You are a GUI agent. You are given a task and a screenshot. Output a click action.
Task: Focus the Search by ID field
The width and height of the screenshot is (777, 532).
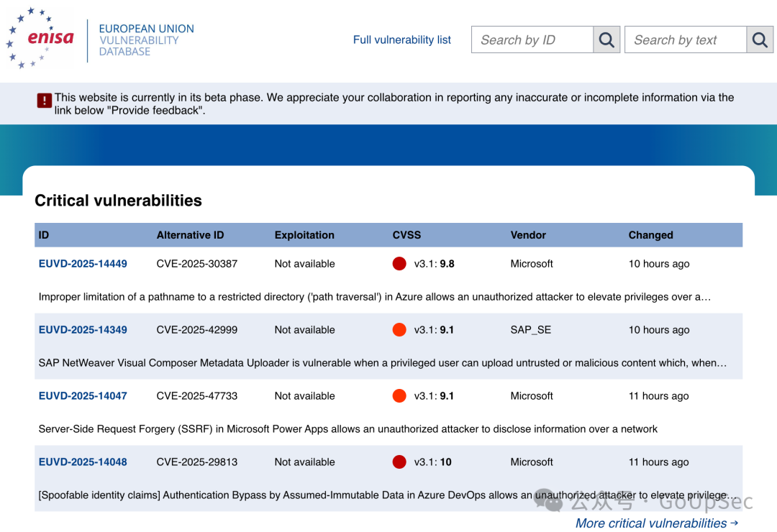pos(532,40)
